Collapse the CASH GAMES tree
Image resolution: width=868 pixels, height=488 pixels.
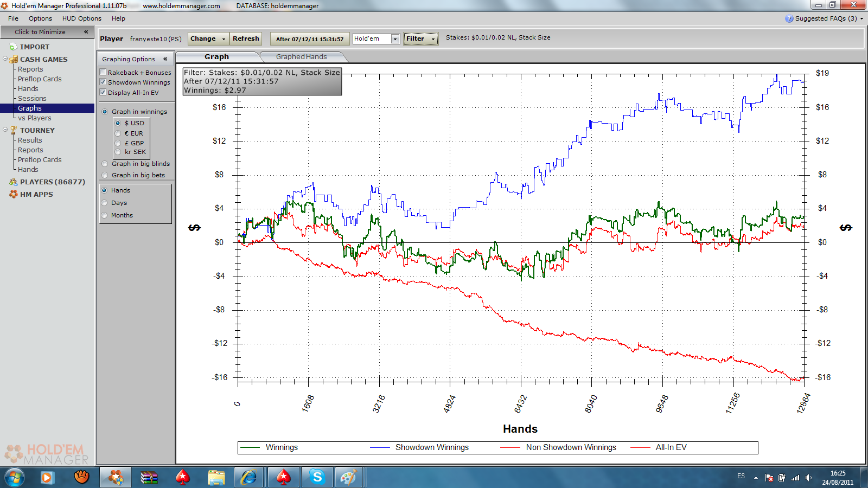click(x=5, y=59)
